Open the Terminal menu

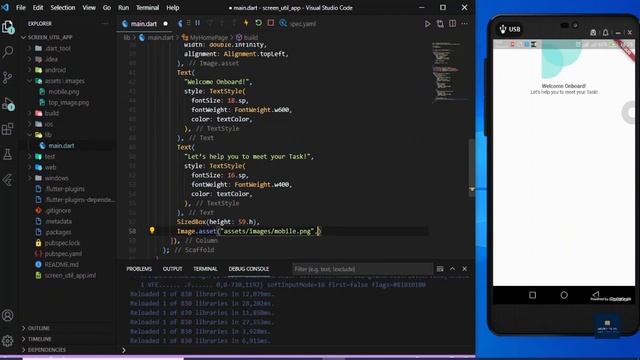(x=147, y=7)
